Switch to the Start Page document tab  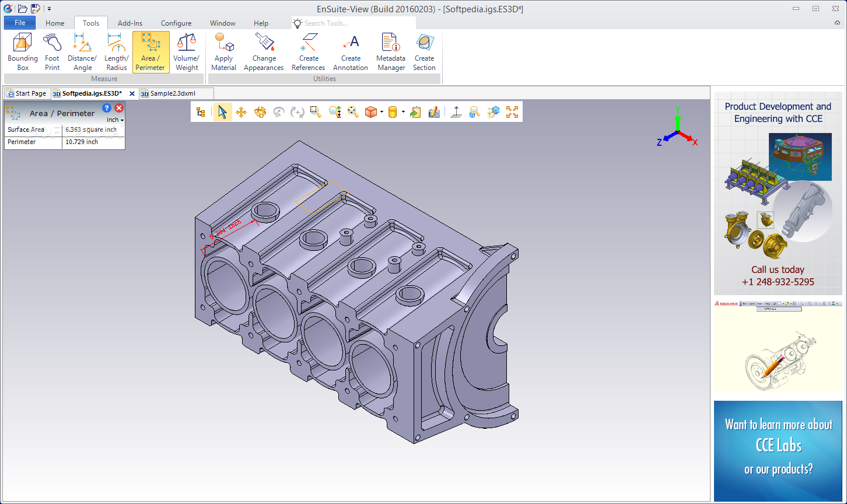pyautogui.click(x=27, y=93)
